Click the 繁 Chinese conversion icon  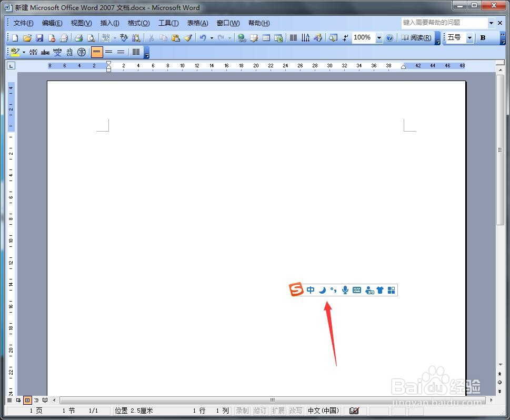pyautogui.click(x=106, y=38)
